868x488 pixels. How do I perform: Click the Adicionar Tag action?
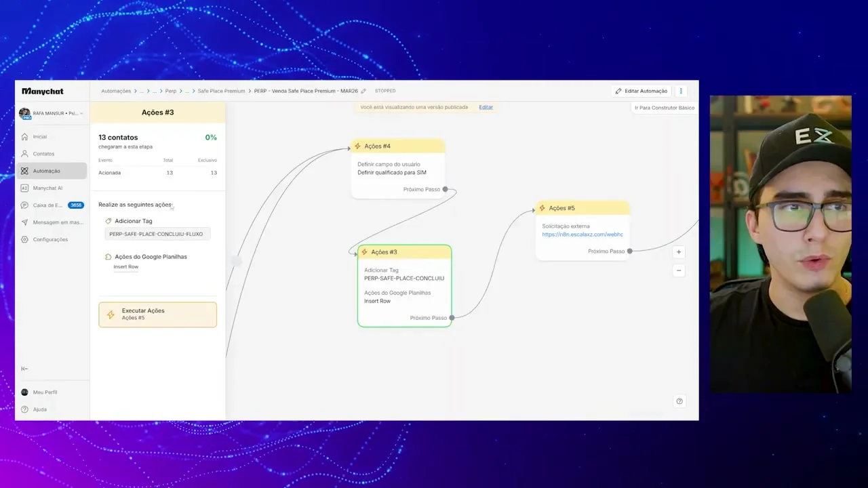pos(134,221)
